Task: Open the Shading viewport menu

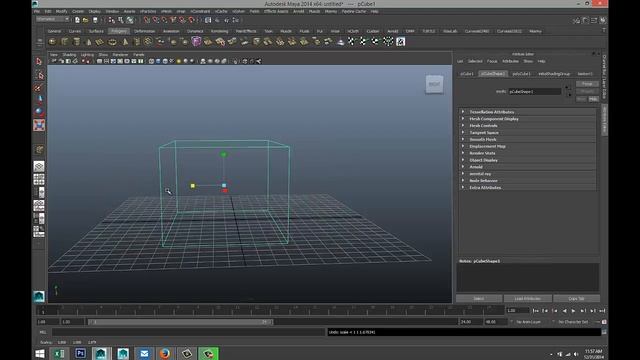Action: pyautogui.click(x=69, y=55)
